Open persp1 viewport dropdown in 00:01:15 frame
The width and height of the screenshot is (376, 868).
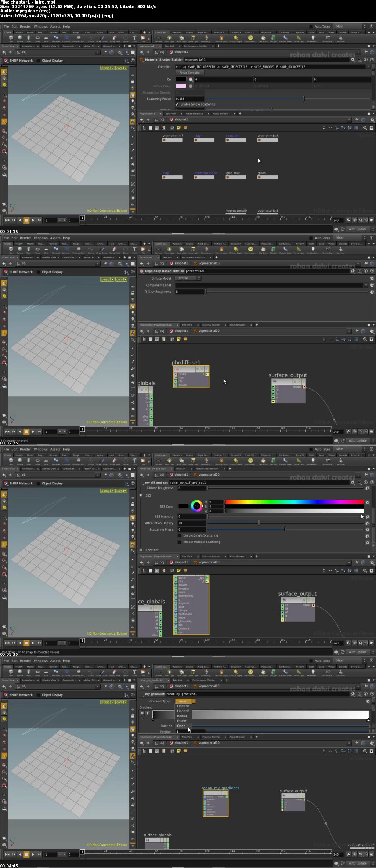pyautogui.click(x=107, y=68)
